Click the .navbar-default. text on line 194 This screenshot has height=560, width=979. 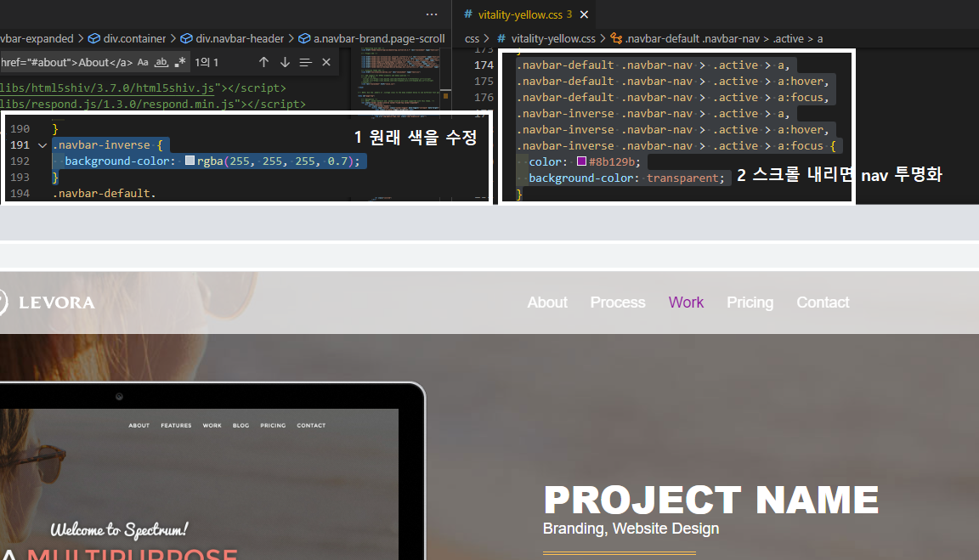104,193
